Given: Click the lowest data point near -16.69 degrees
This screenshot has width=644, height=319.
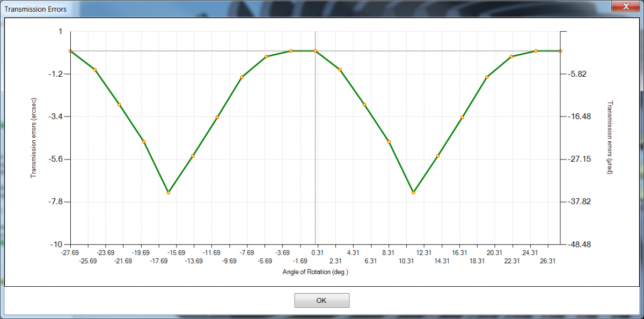Looking at the screenshot, I should click(169, 192).
